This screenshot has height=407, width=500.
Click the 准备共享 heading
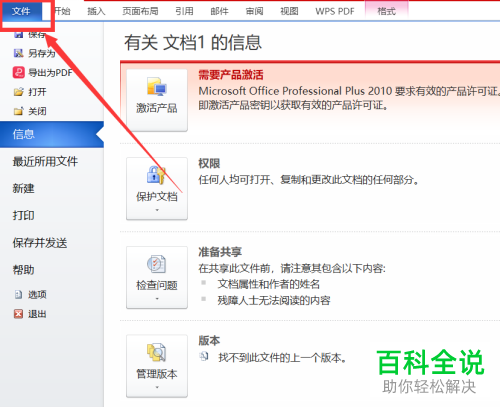pyautogui.click(x=220, y=252)
